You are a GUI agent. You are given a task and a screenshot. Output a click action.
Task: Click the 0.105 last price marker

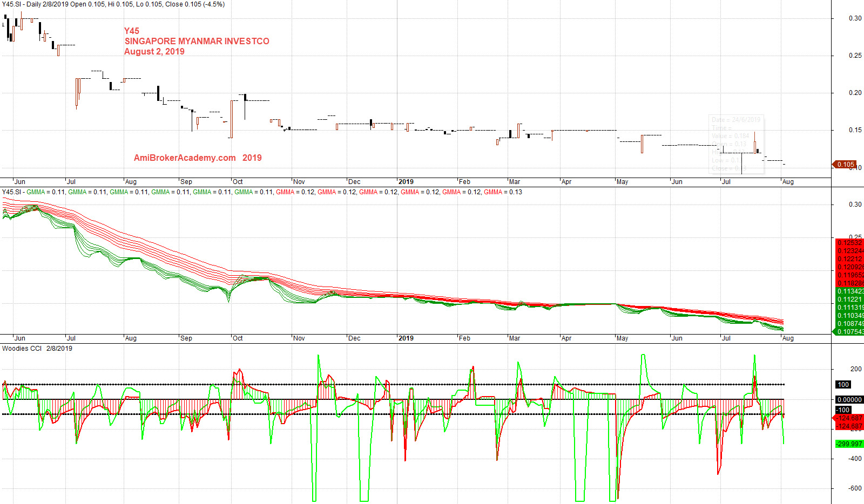pos(845,164)
